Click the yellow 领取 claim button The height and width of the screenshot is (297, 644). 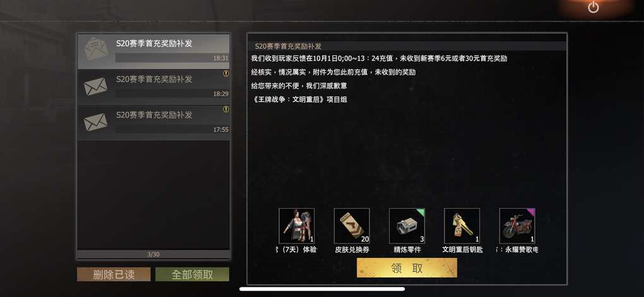coord(407,268)
